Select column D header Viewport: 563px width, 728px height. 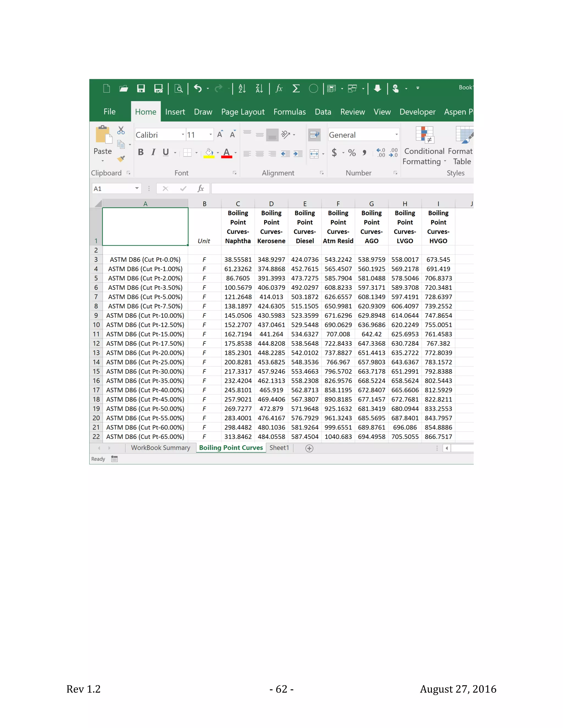271,204
